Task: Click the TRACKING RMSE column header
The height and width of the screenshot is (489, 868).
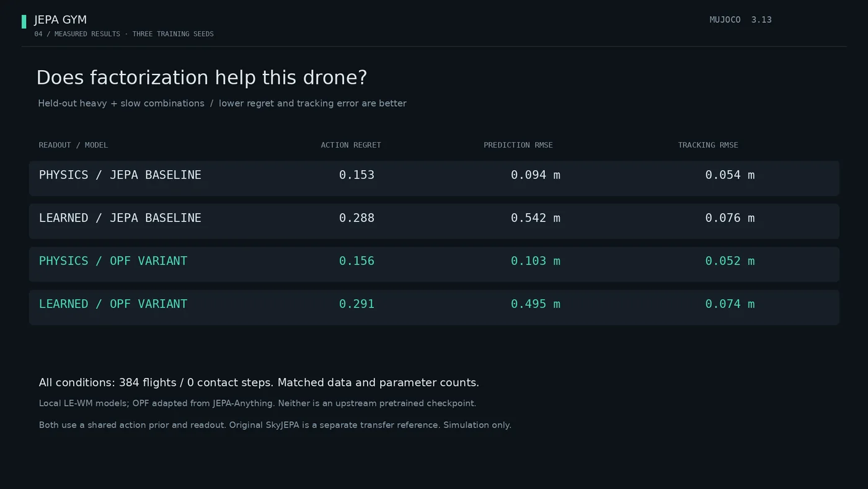Action: (x=708, y=145)
